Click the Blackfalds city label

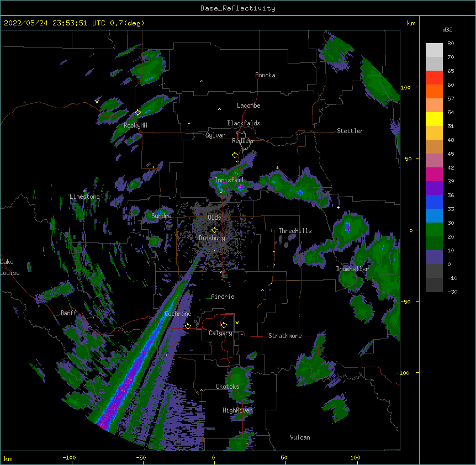point(244,123)
